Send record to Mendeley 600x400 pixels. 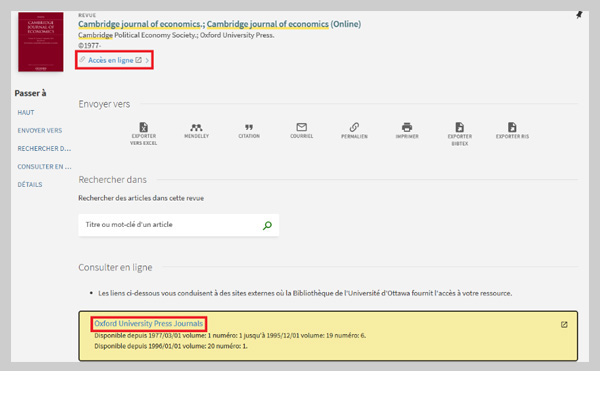[x=196, y=131]
